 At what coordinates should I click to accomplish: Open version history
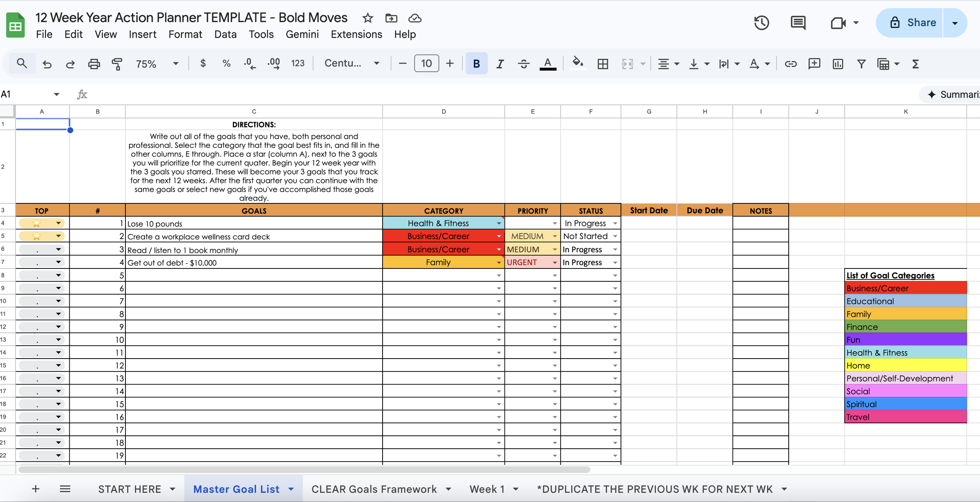[762, 22]
